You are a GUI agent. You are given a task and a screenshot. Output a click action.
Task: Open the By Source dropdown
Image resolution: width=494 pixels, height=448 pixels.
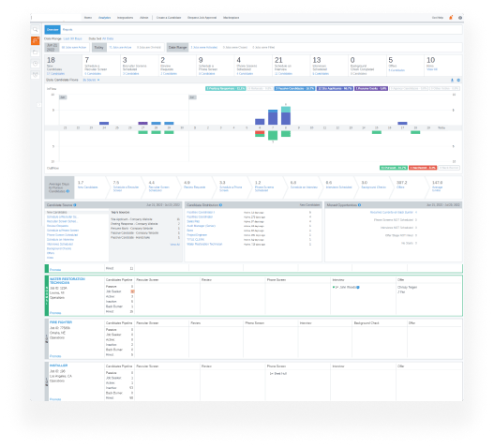click(x=91, y=80)
